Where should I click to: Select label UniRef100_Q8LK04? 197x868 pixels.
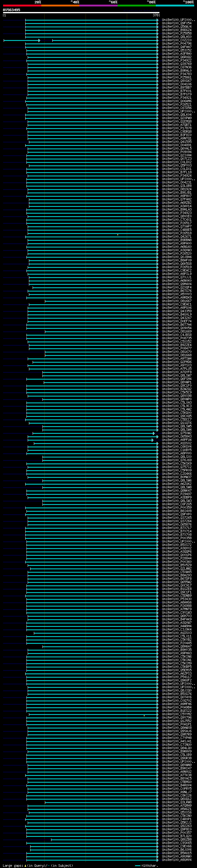click(x=177, y=115)
